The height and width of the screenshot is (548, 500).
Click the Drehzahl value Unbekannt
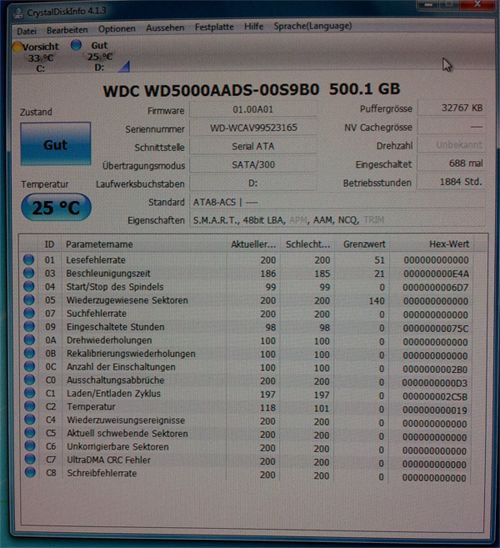click(451, 145)
